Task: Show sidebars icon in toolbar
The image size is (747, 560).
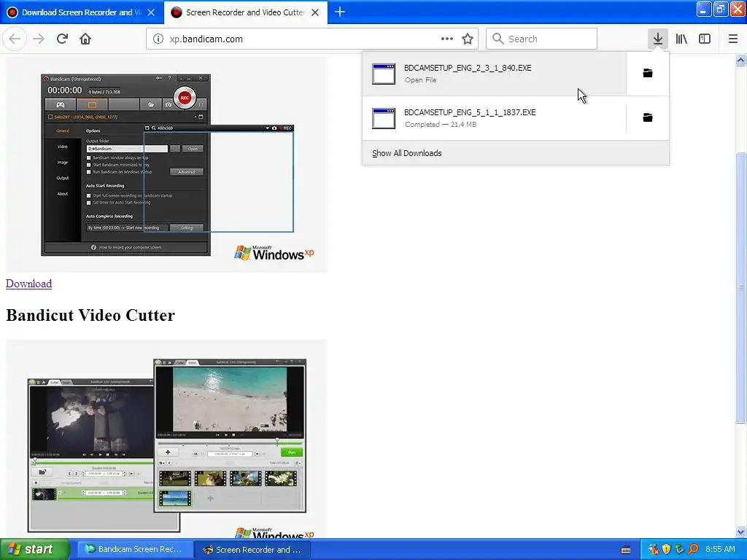Action: coord(705,39)
